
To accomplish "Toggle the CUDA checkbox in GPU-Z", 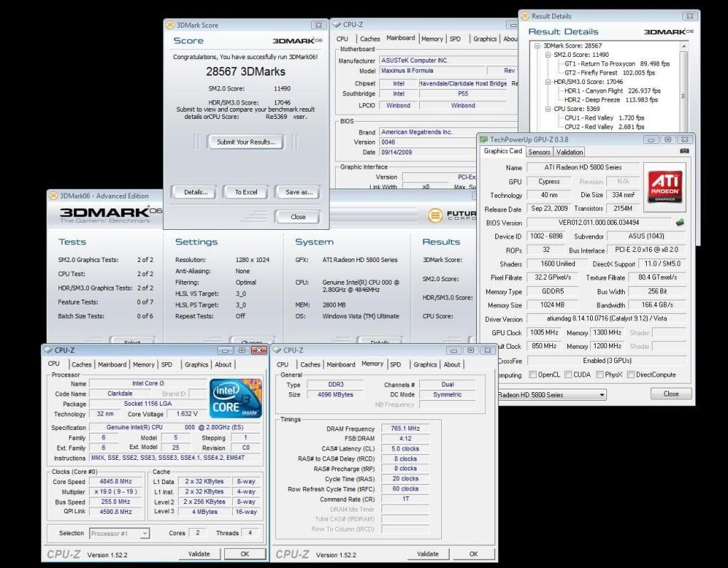I will (569, 374).
